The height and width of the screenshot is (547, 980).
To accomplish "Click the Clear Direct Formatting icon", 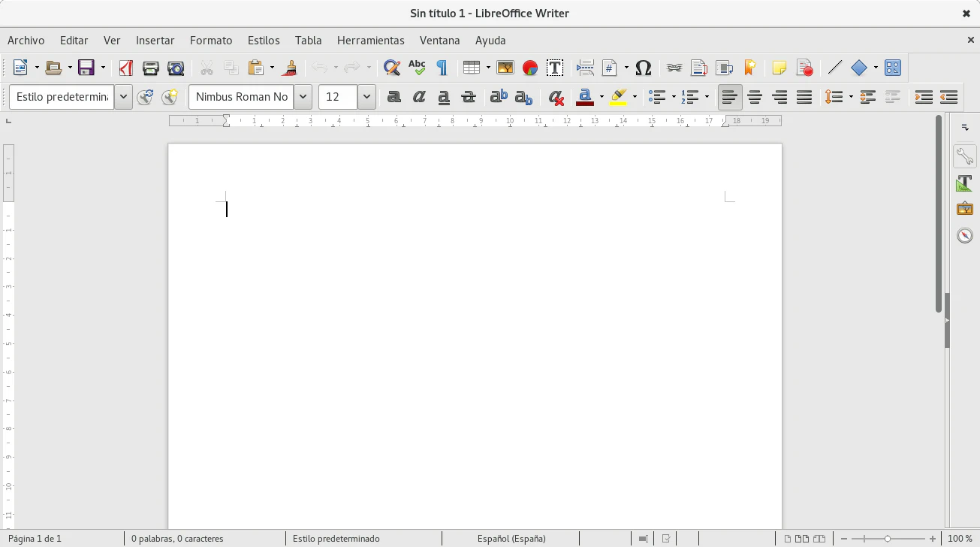I will pyautogui.click(x=556, y=97).
